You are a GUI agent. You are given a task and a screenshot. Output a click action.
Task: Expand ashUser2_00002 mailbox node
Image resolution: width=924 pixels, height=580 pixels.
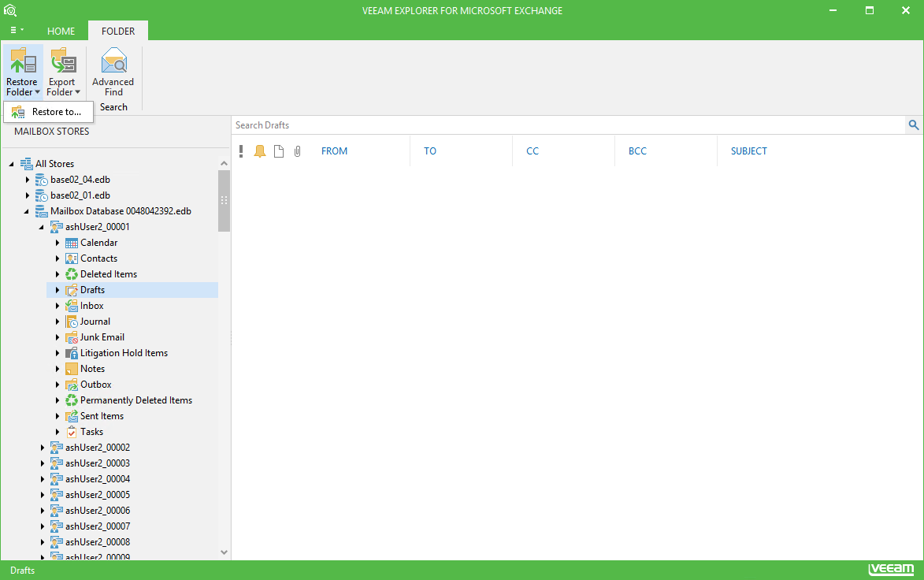coord(43,448)
